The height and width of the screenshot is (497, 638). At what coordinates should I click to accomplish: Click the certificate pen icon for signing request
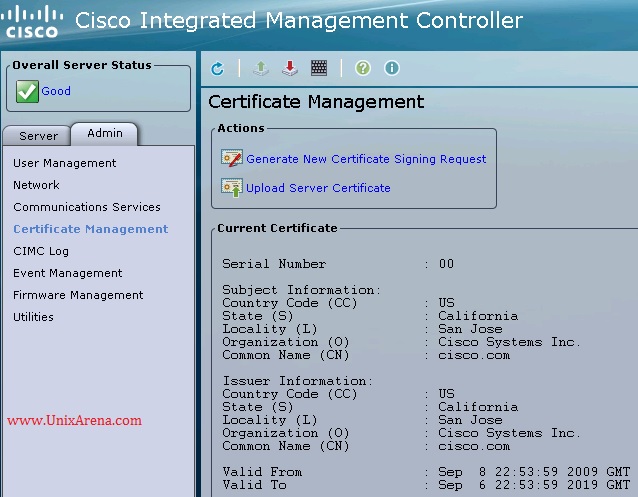pyautogui.click(x=232, y=158)
